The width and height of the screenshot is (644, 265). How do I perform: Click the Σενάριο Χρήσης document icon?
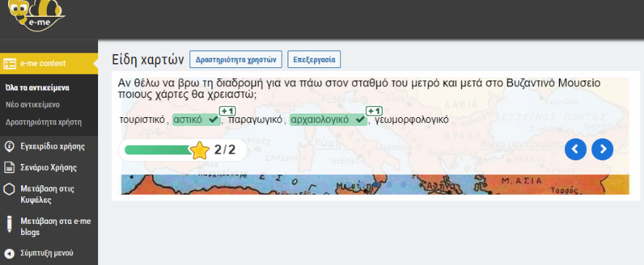coord(9,168)
